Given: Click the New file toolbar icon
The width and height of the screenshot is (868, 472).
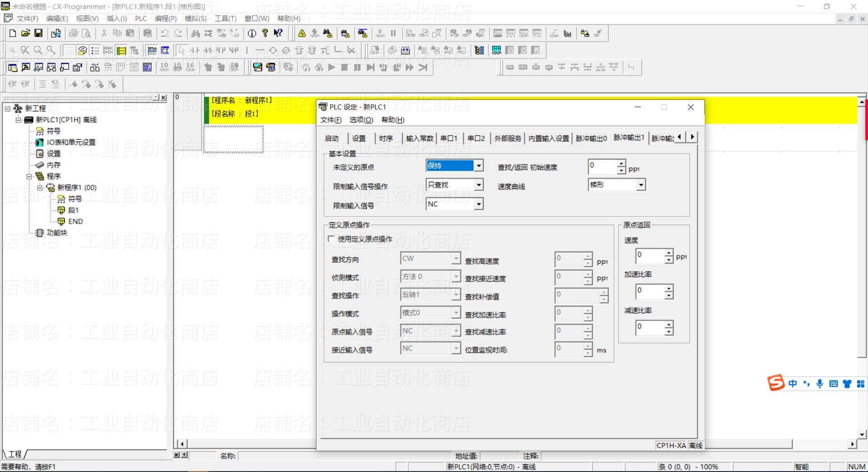Looking at the screenshot, I should (13, 33).
